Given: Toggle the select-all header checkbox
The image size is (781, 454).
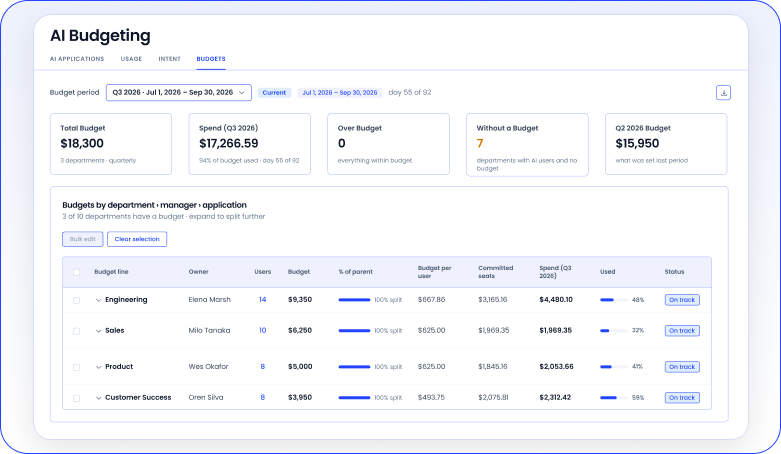Looking at the screenshot, I should pos(76,272).
